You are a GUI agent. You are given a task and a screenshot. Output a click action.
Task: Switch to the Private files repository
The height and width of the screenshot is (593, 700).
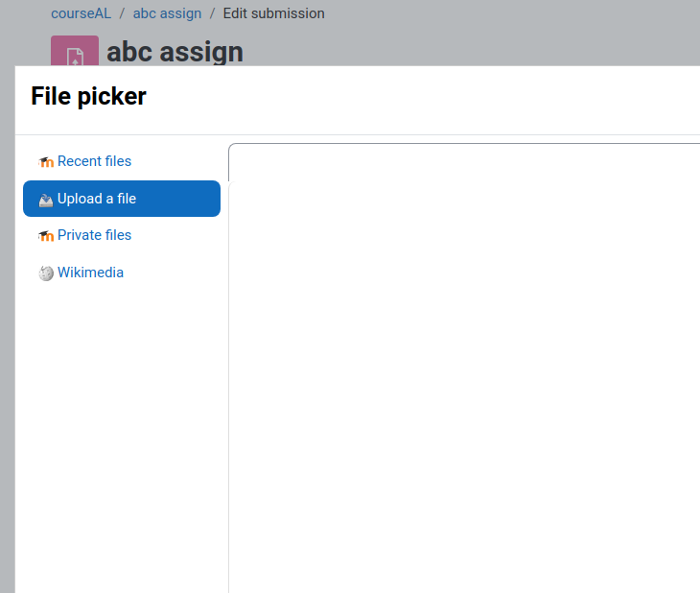[94, 235]
